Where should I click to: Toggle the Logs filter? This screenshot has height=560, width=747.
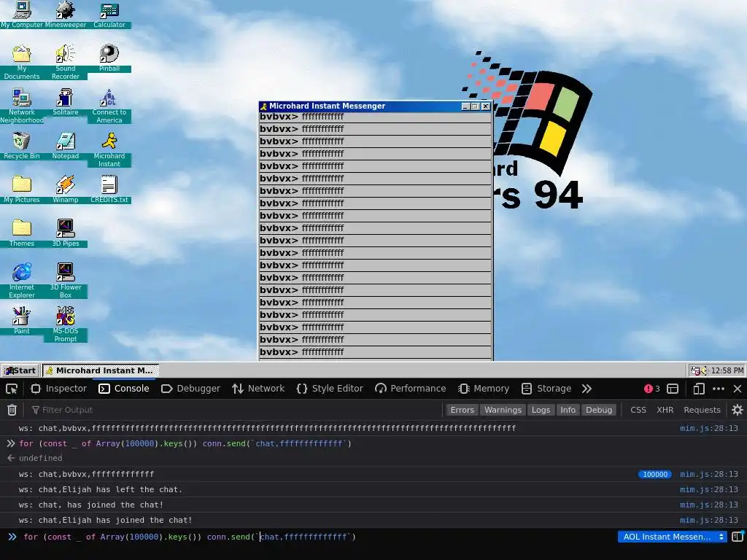(541, 410)
